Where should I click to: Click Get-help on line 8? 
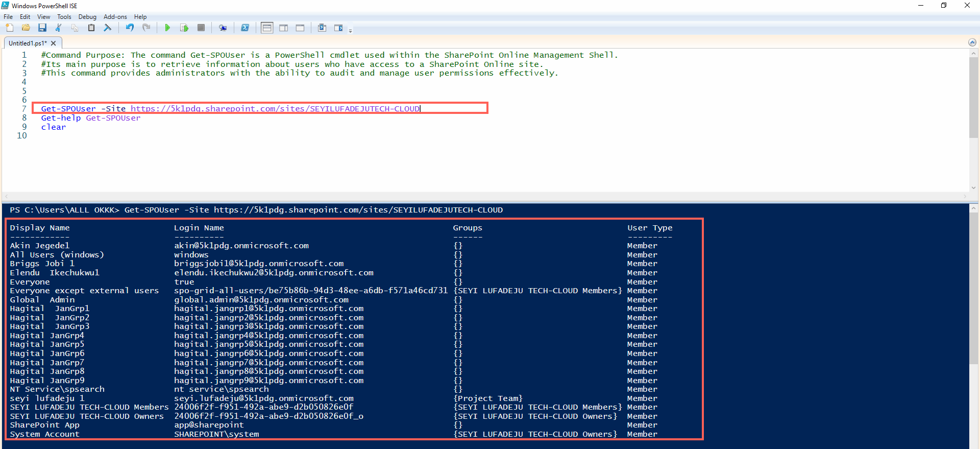61,118
